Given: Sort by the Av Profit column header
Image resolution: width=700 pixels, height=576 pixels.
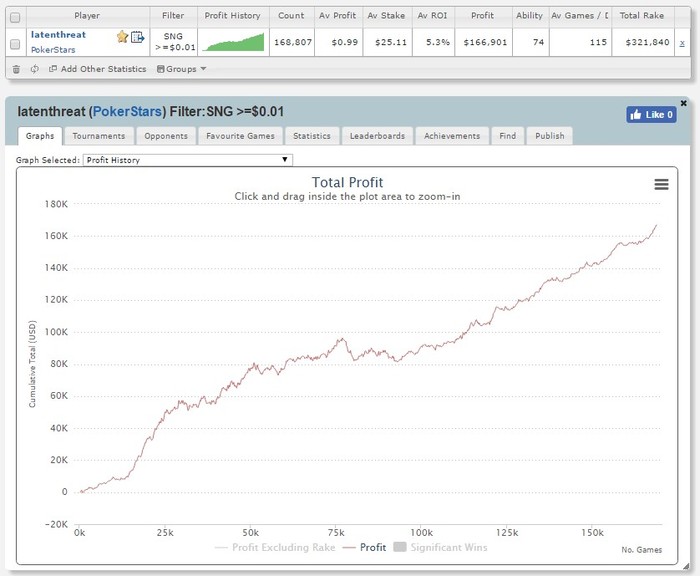Looking at the screenshot, I should coord(338,16).
